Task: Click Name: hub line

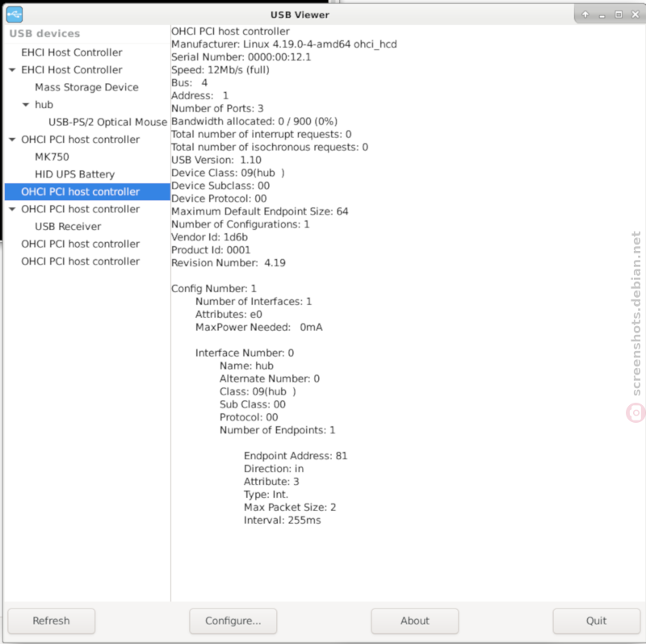Action: 246,366
